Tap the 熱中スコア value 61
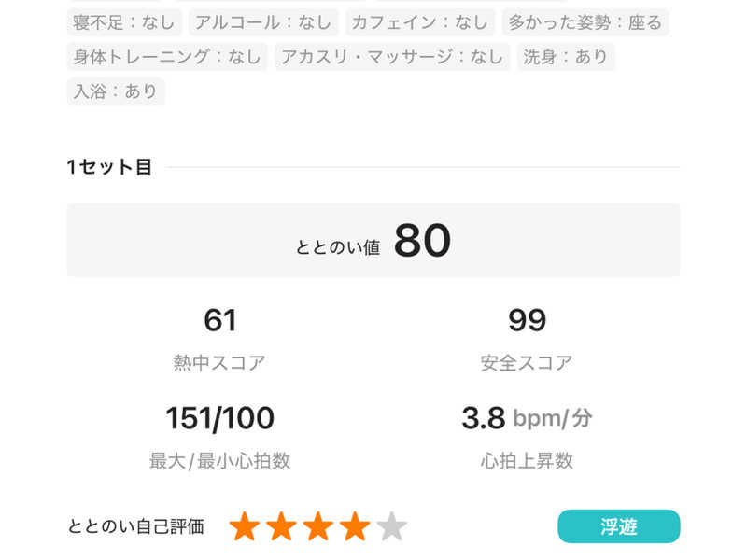This screenshot has height=560, width=747. click(219, 321)
